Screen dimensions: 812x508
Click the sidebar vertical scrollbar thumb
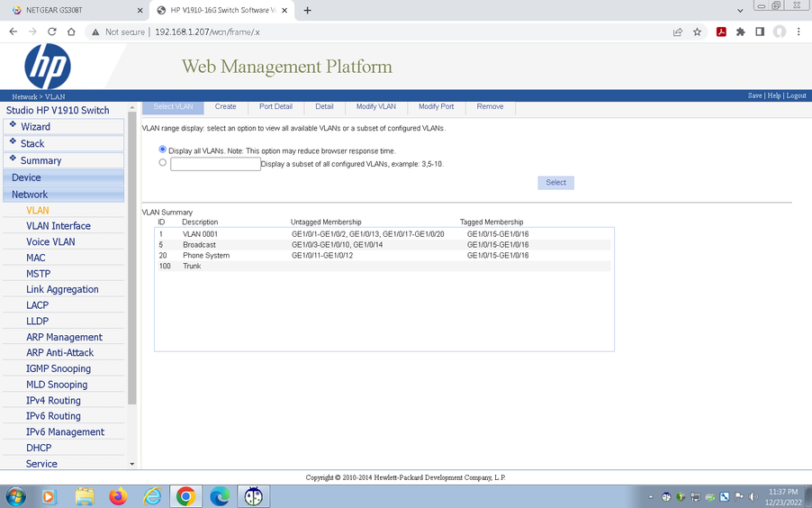pyautogui.click(x=132, y=258)
